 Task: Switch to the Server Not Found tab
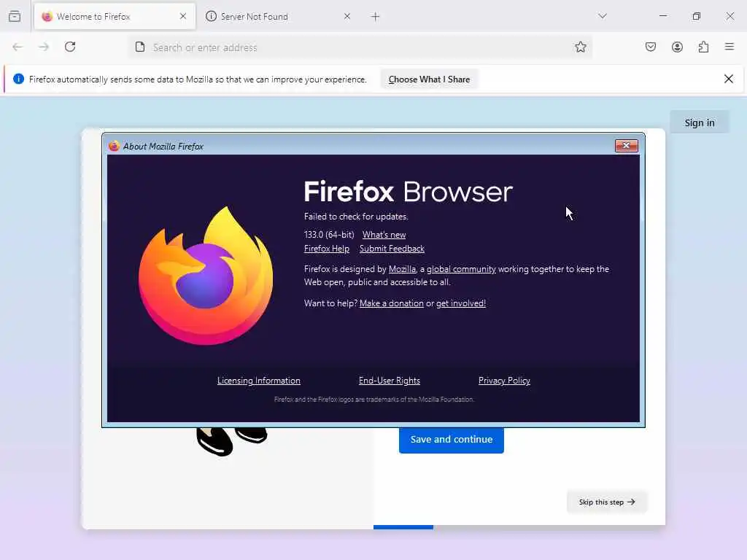(x=278, y=16)
